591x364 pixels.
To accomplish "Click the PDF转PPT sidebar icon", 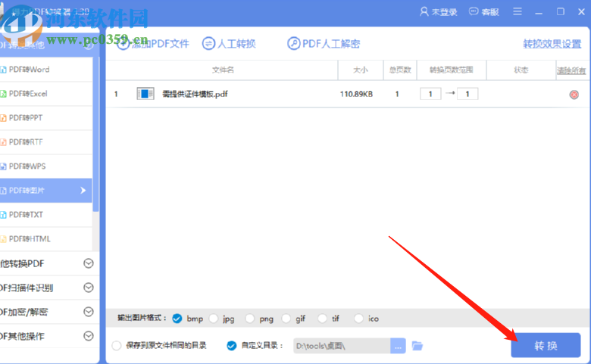I will [x=3, y=118].
